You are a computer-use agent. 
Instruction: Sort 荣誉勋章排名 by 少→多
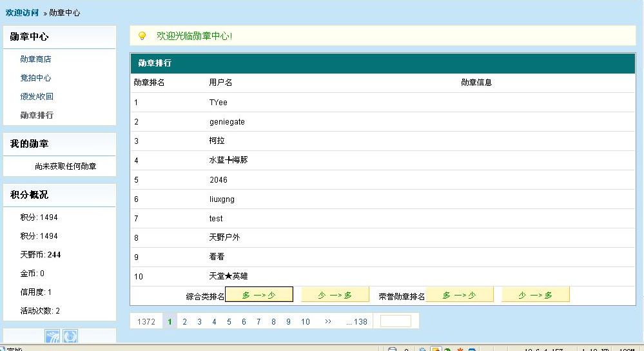click(536, 295)
